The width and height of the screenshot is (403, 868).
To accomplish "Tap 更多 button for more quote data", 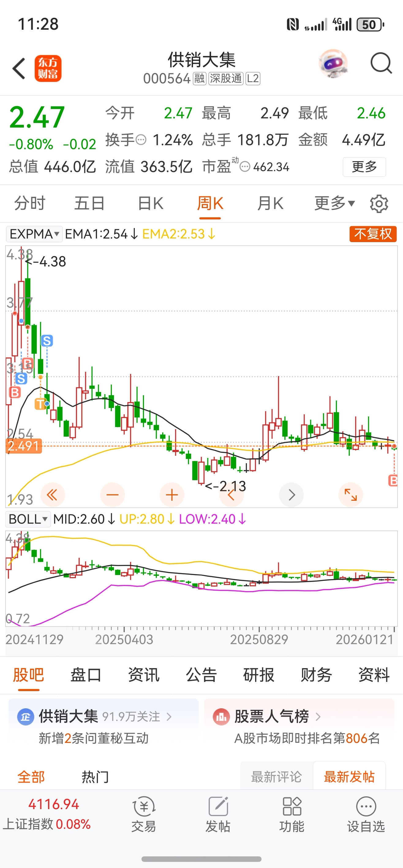I will 364,167.
